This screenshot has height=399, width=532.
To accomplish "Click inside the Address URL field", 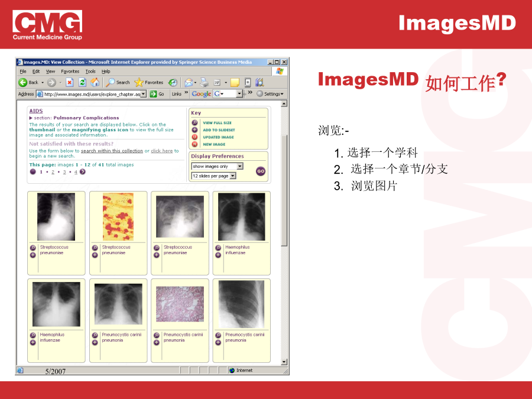I will point(92,94).
